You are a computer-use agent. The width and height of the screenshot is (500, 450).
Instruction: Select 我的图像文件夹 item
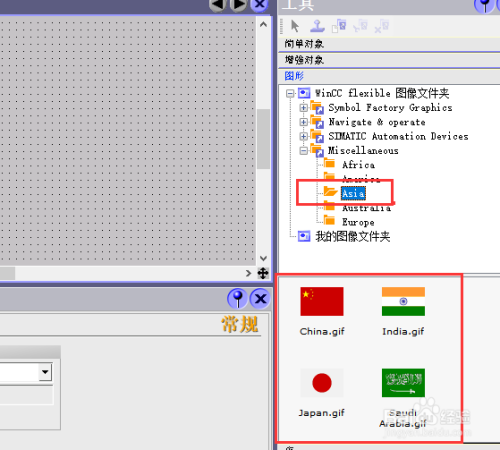tap(353, 236)
